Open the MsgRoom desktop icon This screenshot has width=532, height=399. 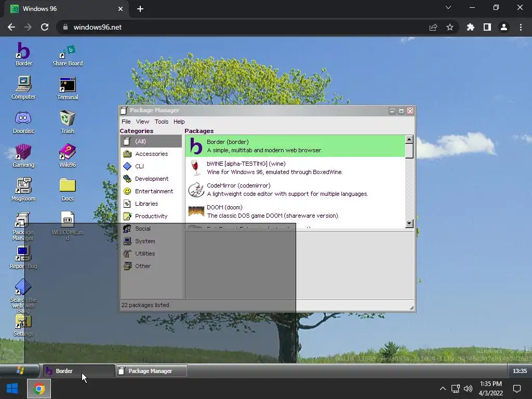(x=23, y=189)
